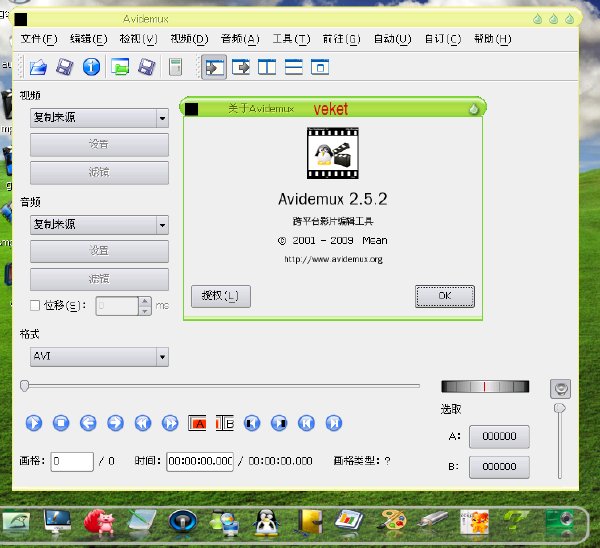The width and height of the screenshot is (600, 548).
Task: Click the penguin icon in the dock
Action: coord(266,522)
